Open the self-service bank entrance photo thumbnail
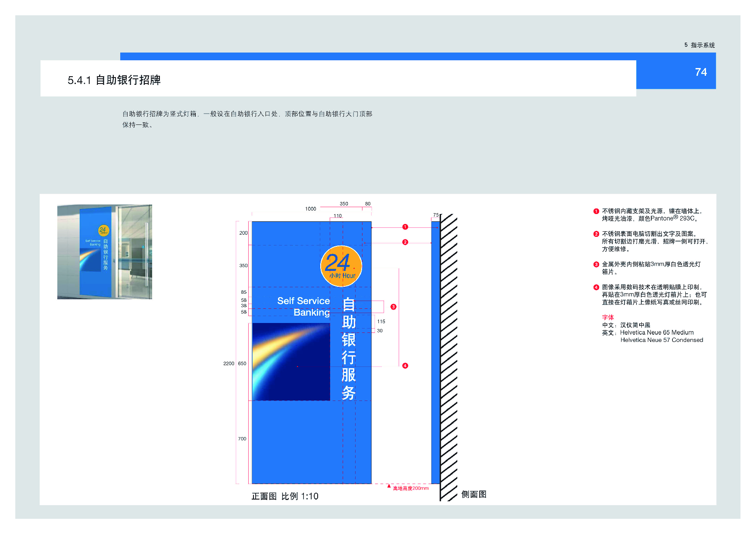 [105, 252]
